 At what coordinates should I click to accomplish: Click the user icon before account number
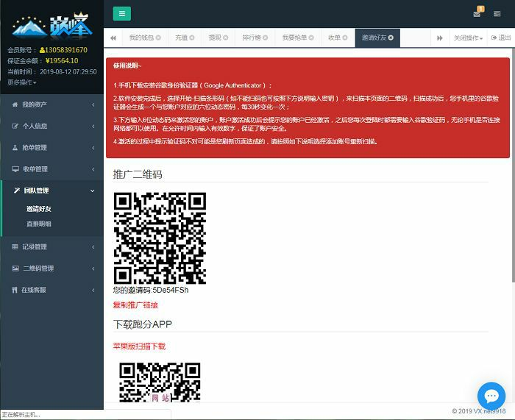coord(42,50)
